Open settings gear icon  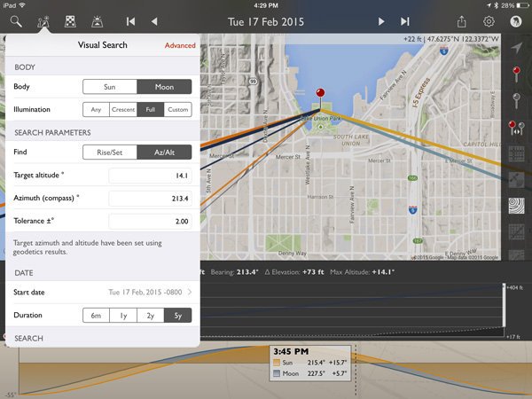coord(489,21)
